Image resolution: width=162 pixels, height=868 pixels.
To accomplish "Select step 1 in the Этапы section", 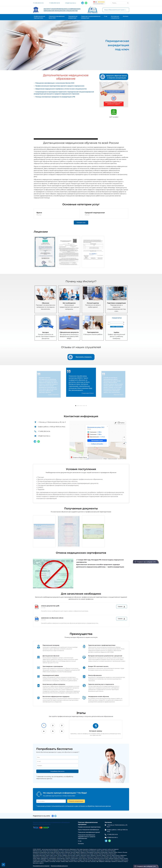I will [x=43, y=725].
